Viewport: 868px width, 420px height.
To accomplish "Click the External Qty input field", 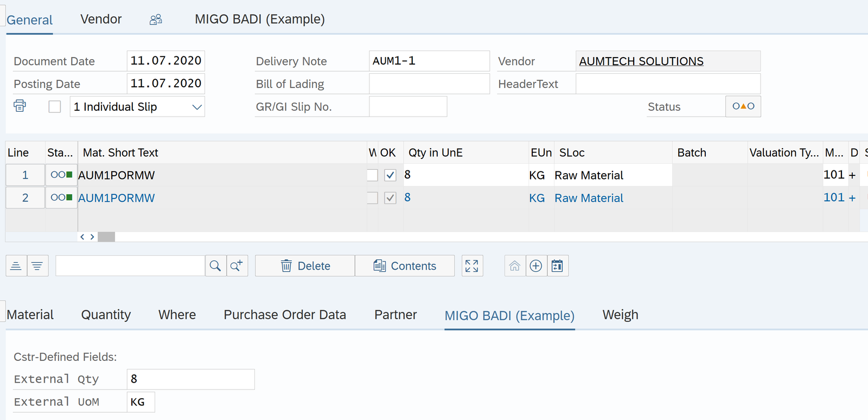I will [190, 379].
